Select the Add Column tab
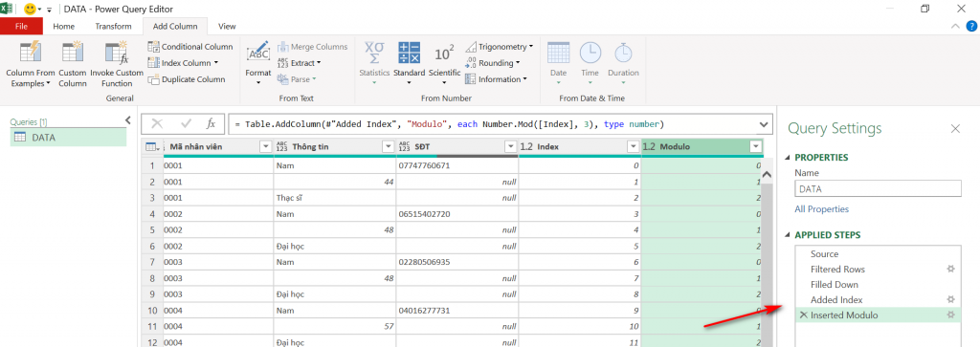This screenshot has height=347, width=980. 175,26
